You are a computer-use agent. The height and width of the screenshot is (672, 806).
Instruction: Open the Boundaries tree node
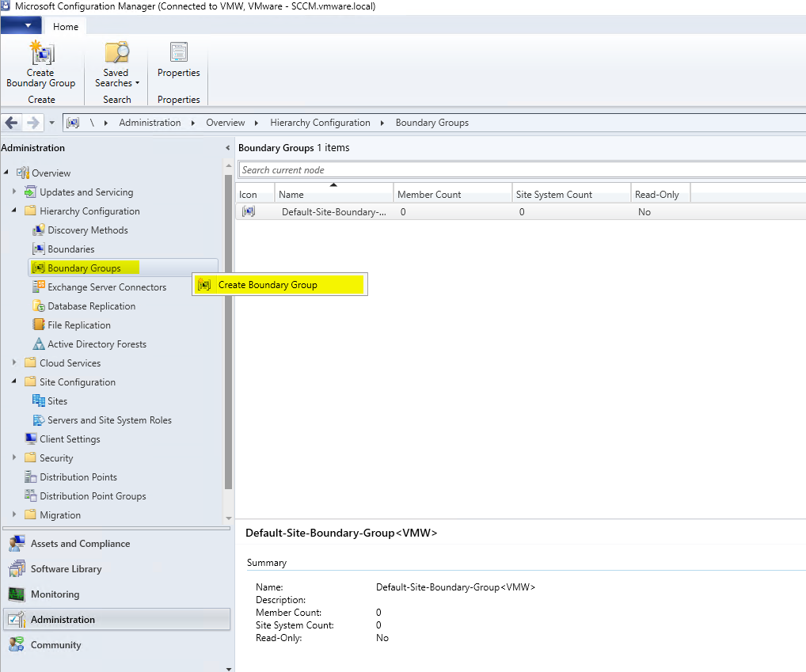tap(70, 249)
